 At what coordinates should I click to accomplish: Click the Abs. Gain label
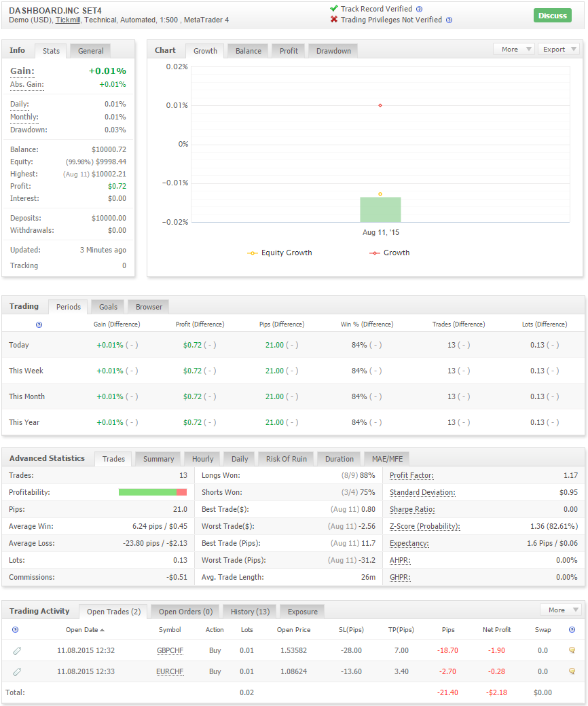(26, 85)
